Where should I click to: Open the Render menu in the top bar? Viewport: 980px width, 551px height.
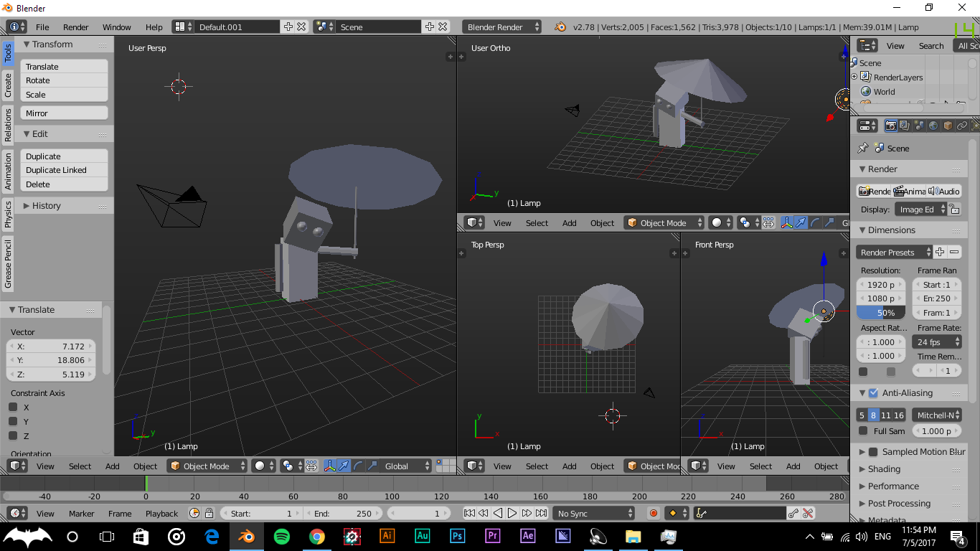76,27
